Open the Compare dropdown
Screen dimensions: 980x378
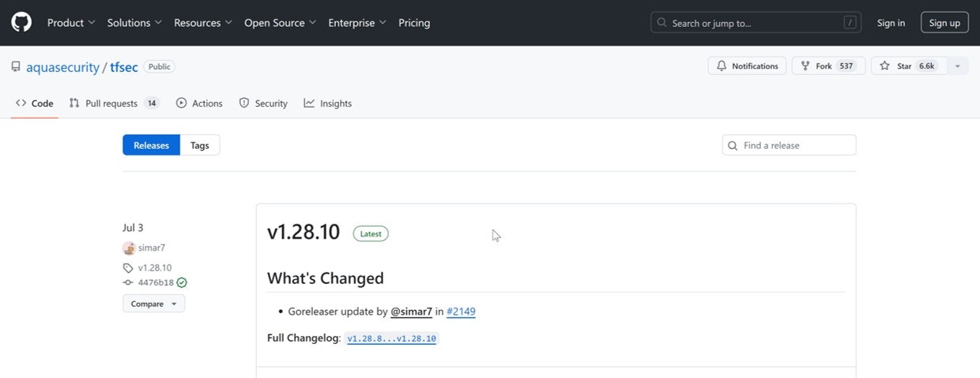(153, 304)
